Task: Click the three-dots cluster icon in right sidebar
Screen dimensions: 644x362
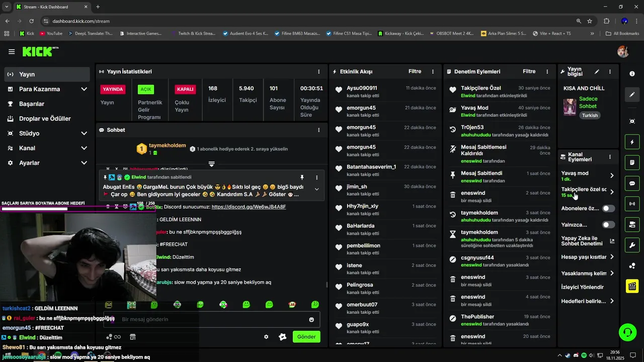Action: (x=632, y=266)
